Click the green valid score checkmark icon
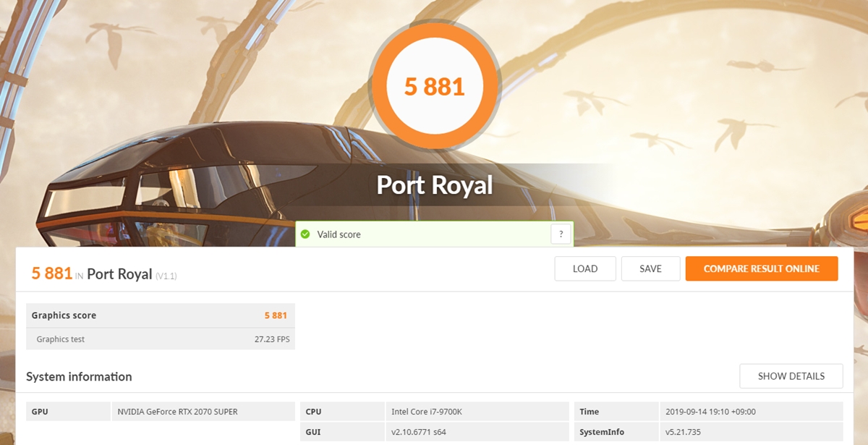The width and height of the screenshot is (868, 445). [305, 234]
